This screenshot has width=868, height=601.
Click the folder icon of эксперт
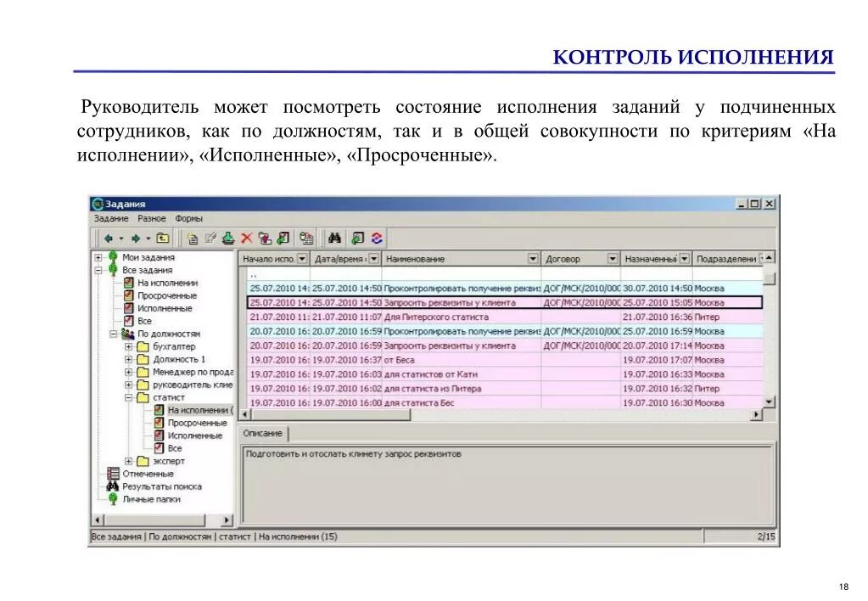click(143, 462)
